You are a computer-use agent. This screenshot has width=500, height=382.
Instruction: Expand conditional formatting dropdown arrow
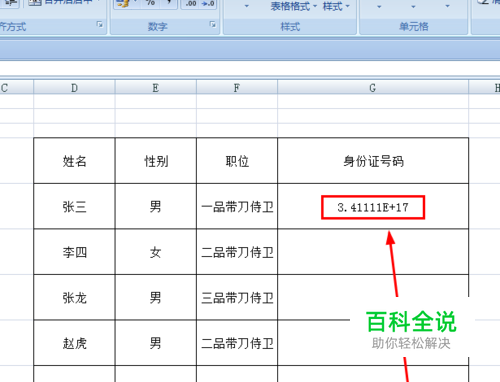tap(247, 6)
